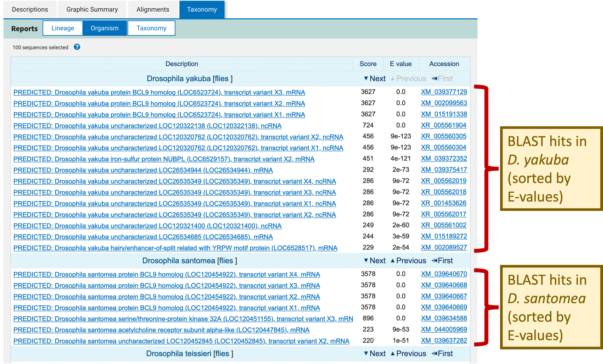Select the Taxonomy tab at top
The width and height of the screenshot is (603, 364).
202,9
